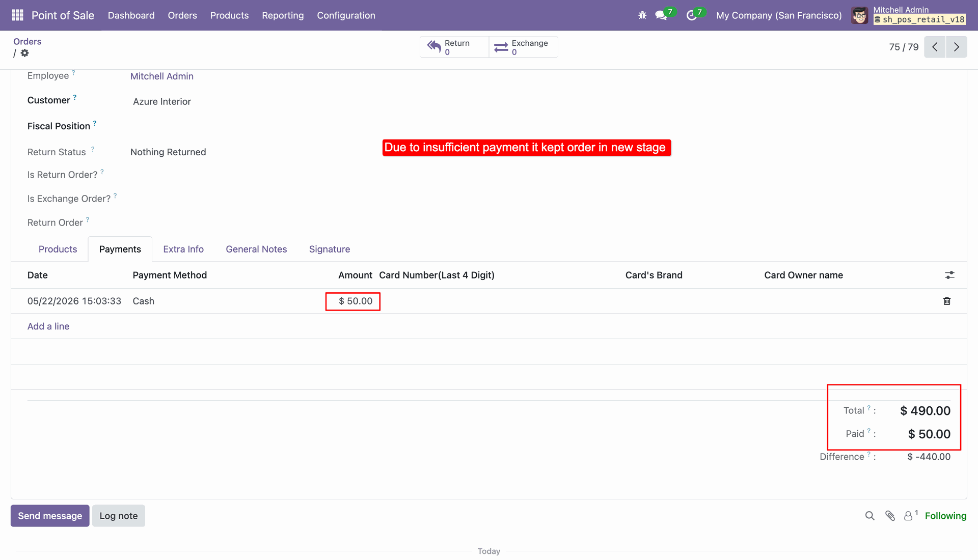The image size is (978, 560).
Task: Open the General Notes tab
Action: coord(256,249)
